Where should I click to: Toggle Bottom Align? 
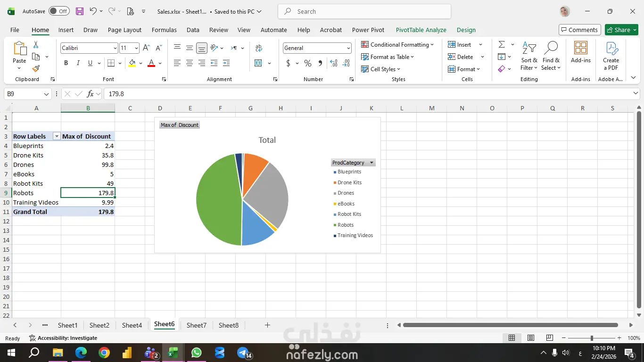tap(202, 48)
